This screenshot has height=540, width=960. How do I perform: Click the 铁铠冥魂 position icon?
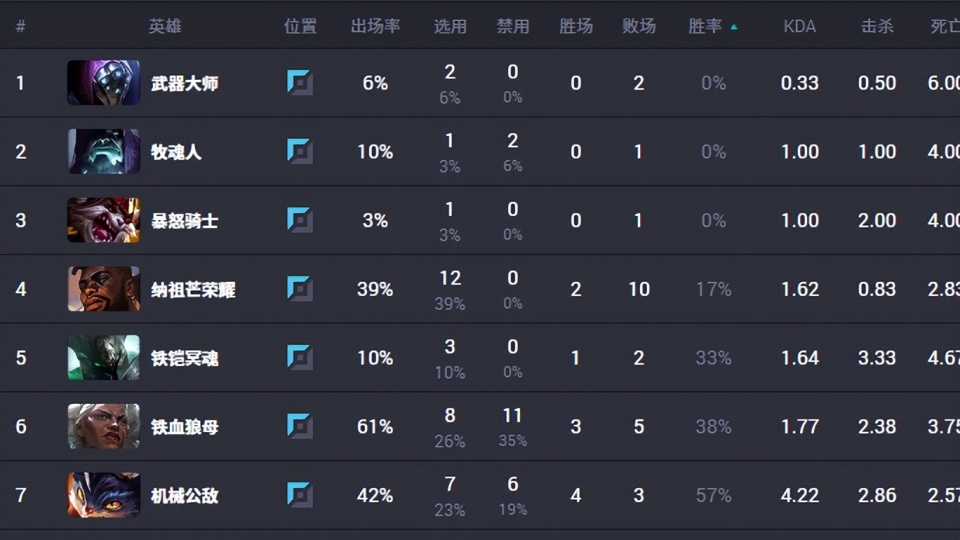300,357
